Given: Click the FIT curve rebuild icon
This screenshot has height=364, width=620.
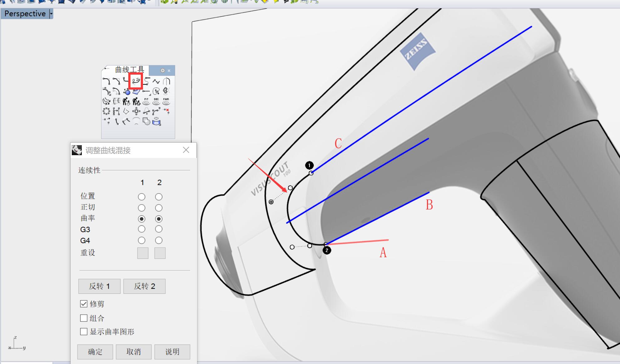Looking at the screenshot, I should coord(146,101).
